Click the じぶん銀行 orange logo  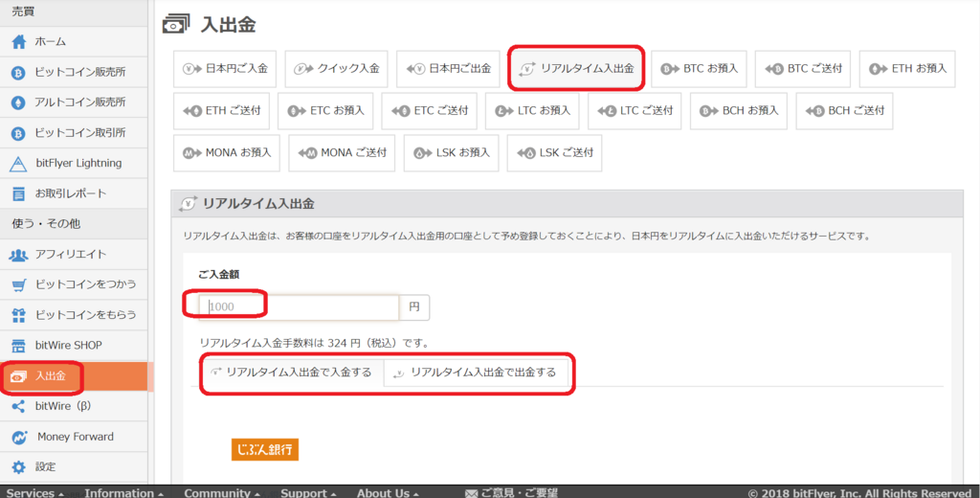tap(265, 450)
